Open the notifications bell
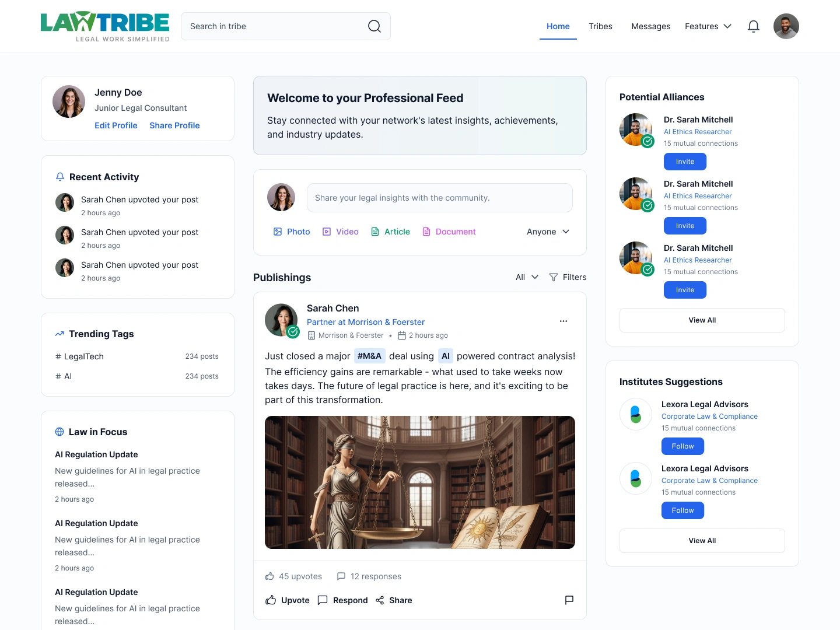 pyautogui.click(x=754, y=26)
